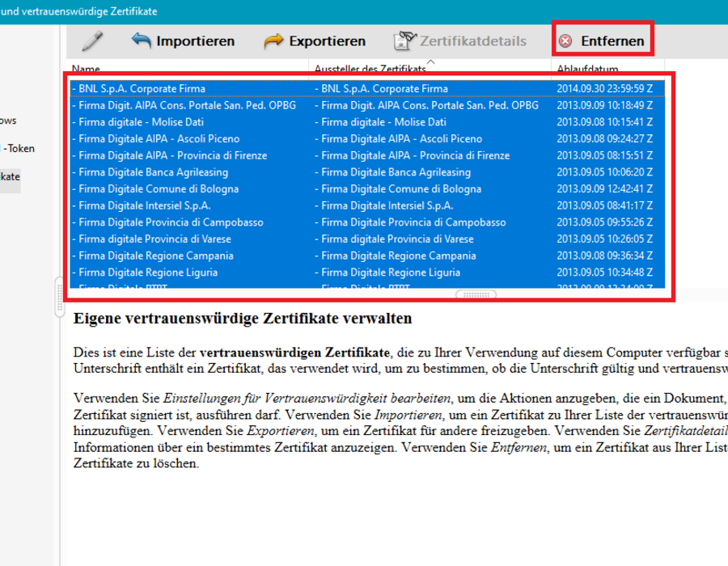Click the vertical splitter handle beside sidebar
The width and height of the screenshot is (728, 566).
(x=59, y=297)
